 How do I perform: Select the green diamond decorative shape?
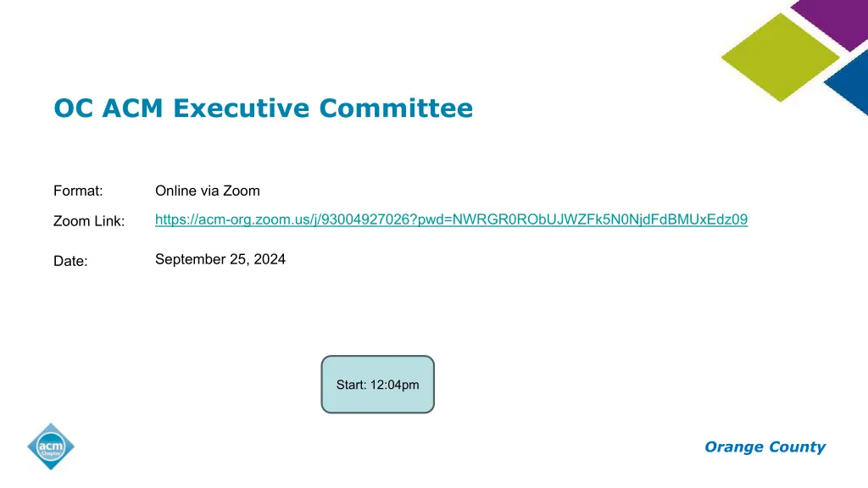pos(780,56)
